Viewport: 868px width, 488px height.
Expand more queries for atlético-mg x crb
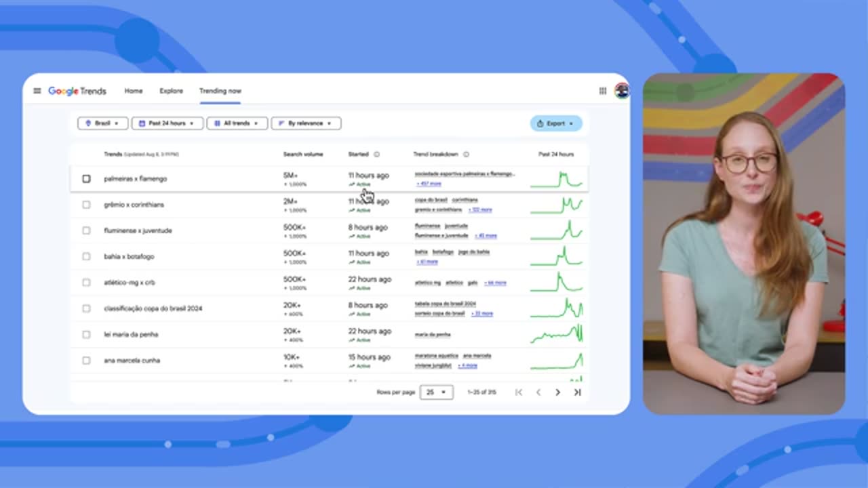click(495, 283)
